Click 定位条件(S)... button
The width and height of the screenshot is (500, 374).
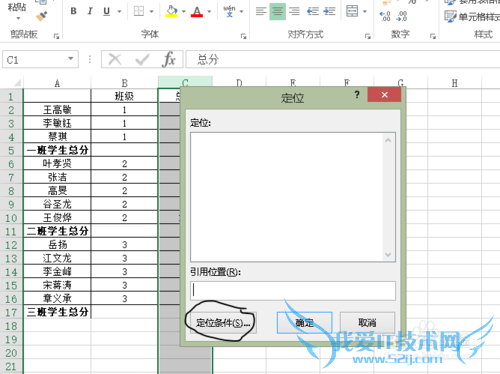pos(223,323)
